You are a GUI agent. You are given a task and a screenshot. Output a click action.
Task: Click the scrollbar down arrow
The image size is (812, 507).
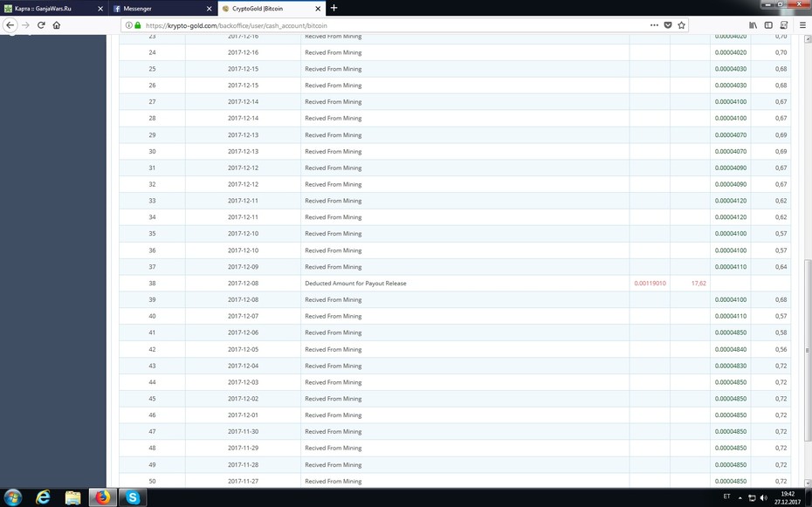pyautogui.click(x=807, y=483)
